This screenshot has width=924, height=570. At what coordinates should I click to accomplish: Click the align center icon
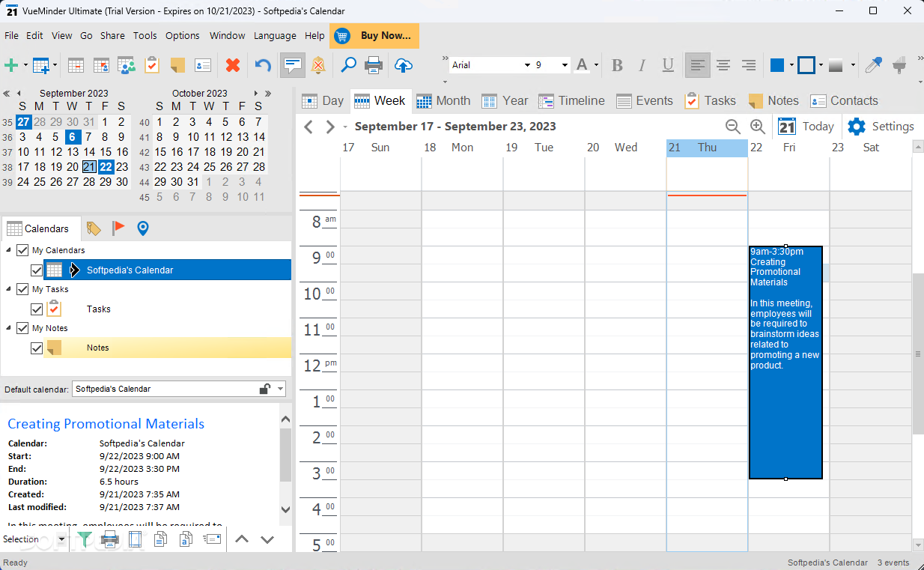[723, 65]
